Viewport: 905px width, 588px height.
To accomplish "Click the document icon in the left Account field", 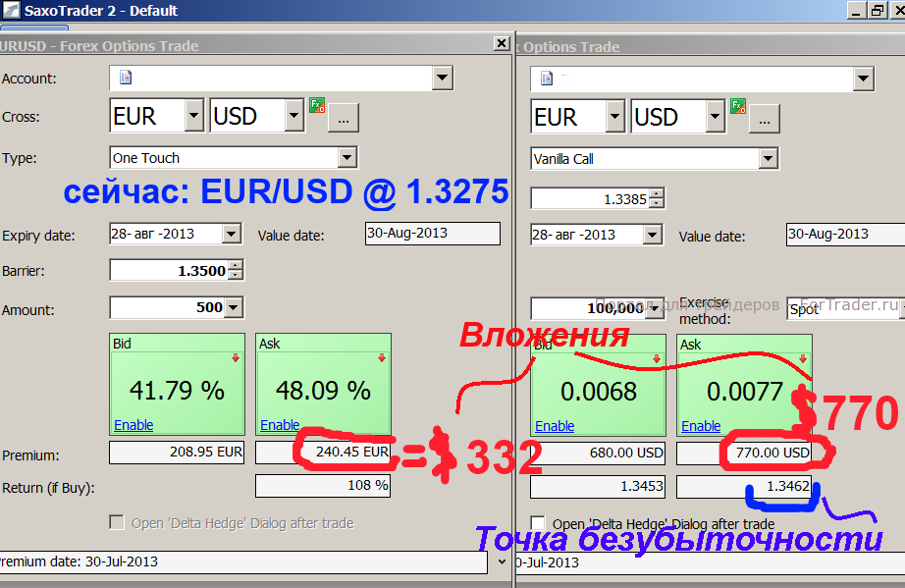I will click(125, 78).
